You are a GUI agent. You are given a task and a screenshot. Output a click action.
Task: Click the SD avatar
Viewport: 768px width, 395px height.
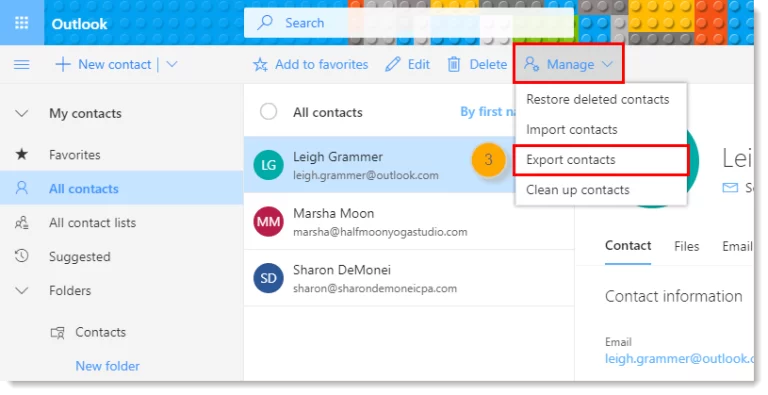(268, 278)
